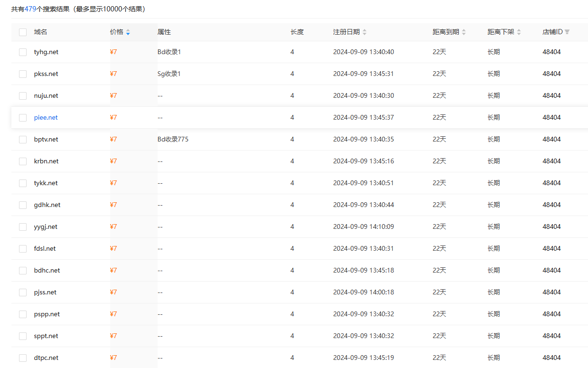
Task: Open the 店铺ID filter funnel icon
Action: coord(567,32)
